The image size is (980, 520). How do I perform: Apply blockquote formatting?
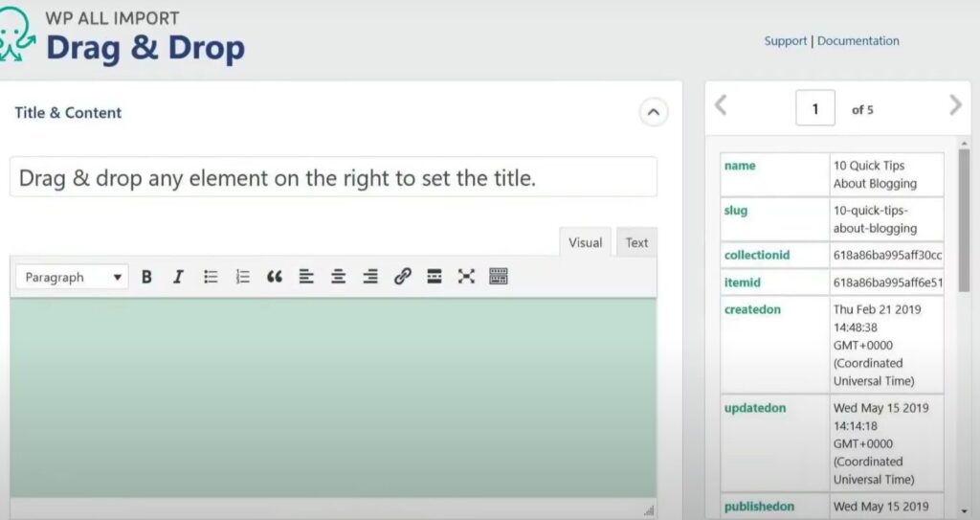(x=275, y=277)
